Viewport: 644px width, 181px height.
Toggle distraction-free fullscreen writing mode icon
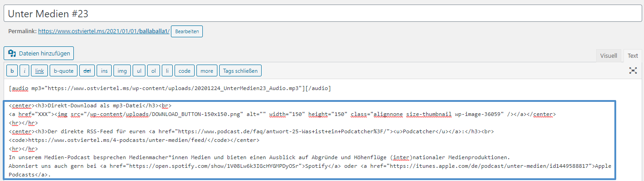point(633,70)
